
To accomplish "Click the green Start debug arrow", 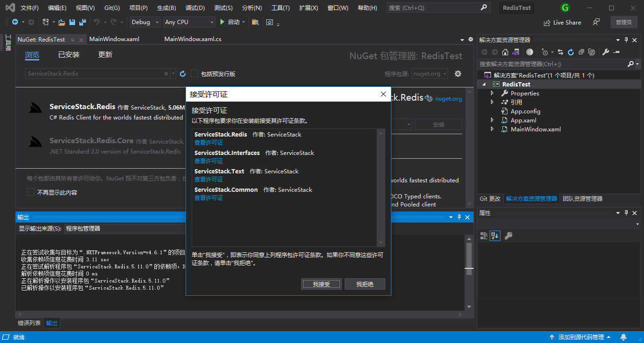I will pyautogui.click(x=222, y=22).
